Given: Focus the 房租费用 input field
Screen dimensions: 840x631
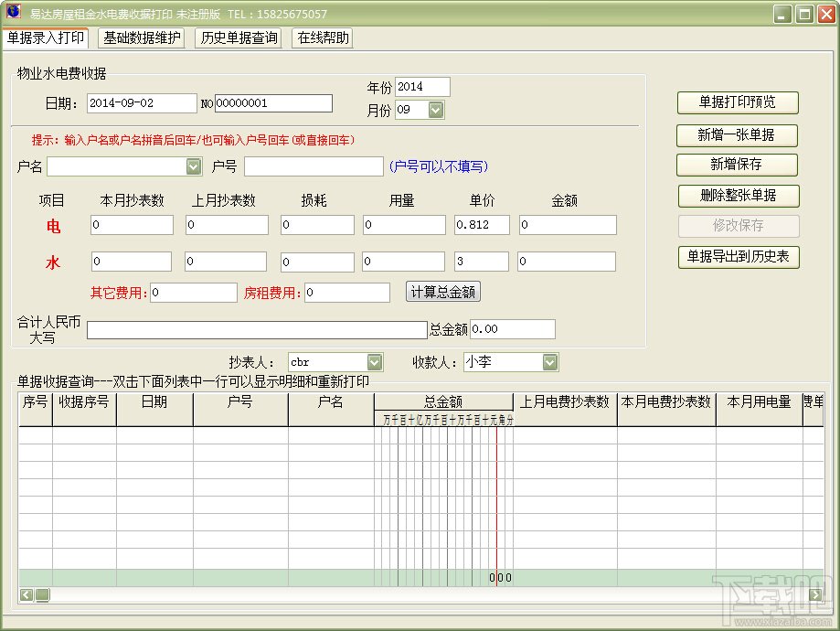Looking at the screenshot, I should pos(347,293).
